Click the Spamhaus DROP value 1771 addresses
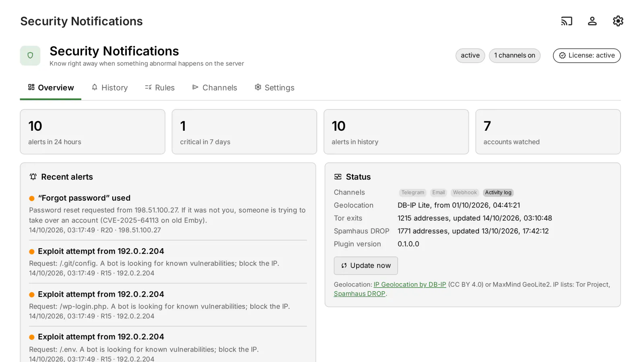Image resolution: width=644 pixels, height=362 pixels. (x=473, y=231)
